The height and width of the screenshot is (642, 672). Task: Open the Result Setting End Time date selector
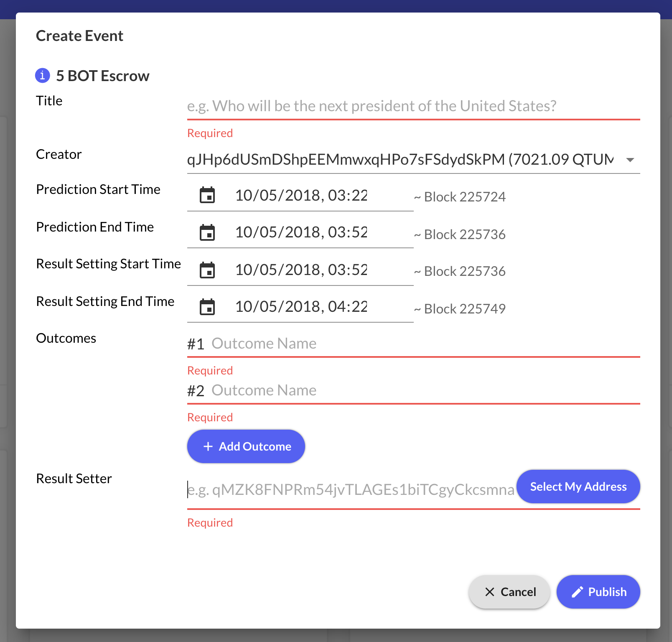click(301, 306)
